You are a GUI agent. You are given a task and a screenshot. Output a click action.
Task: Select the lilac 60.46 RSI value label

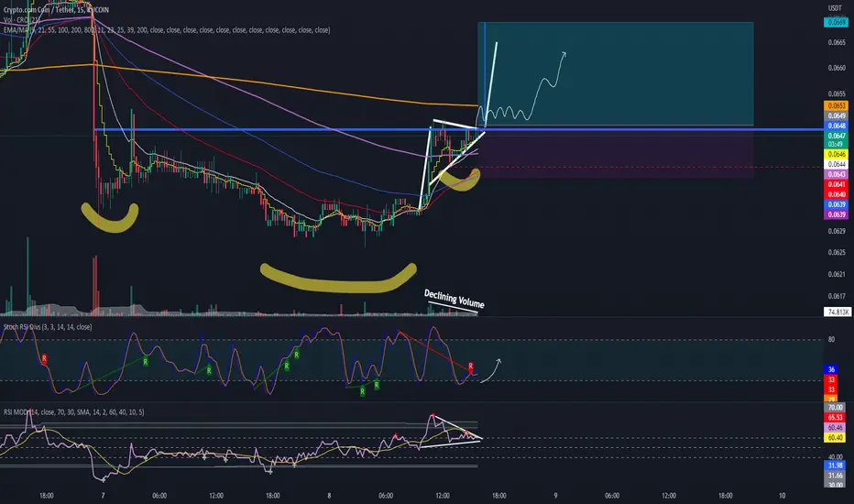[x=836, y=428]
